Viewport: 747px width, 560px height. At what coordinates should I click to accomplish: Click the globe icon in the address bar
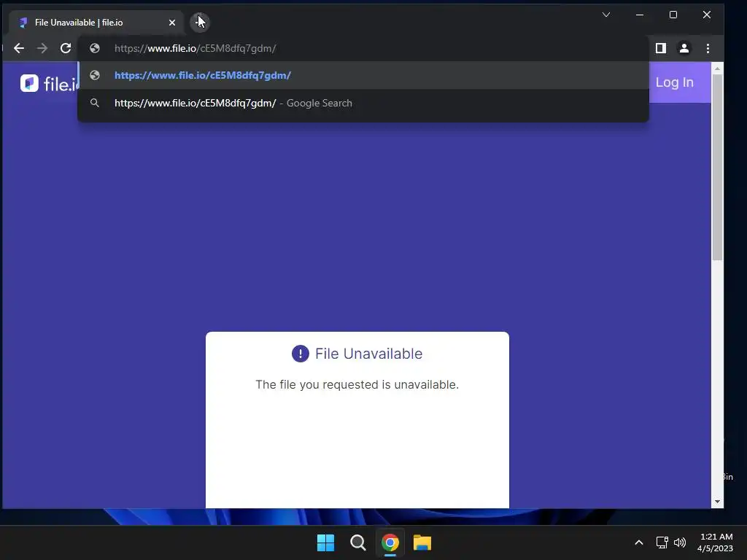pos(95,48)
